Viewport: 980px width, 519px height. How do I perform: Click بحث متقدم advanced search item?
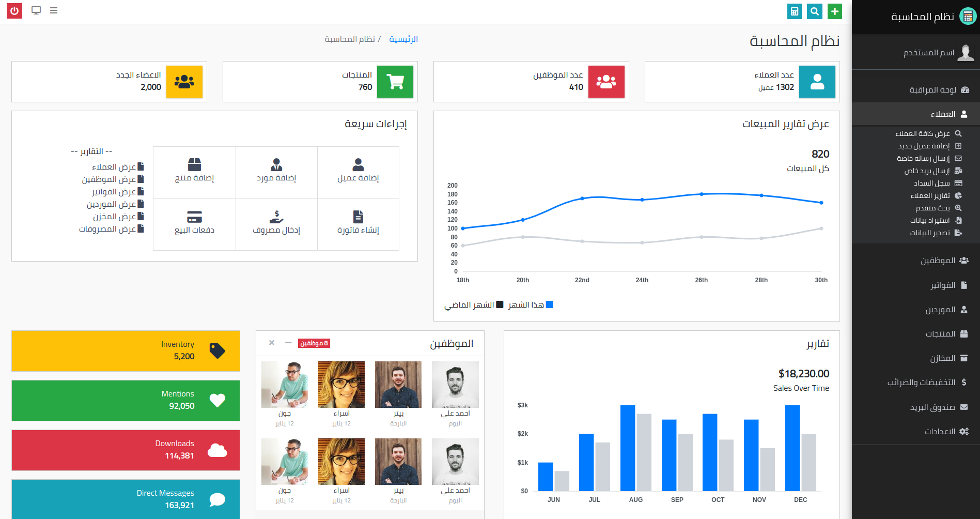[938, 208]
